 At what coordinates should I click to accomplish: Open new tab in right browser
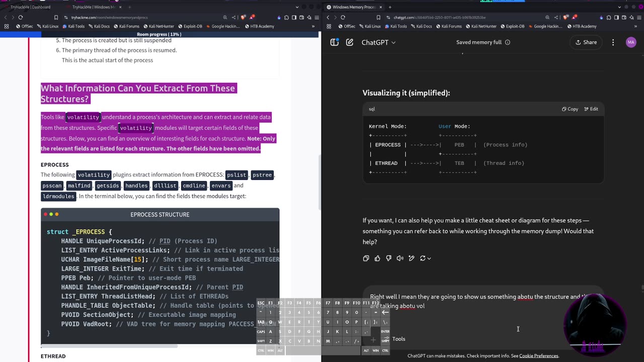coord(389,7)
